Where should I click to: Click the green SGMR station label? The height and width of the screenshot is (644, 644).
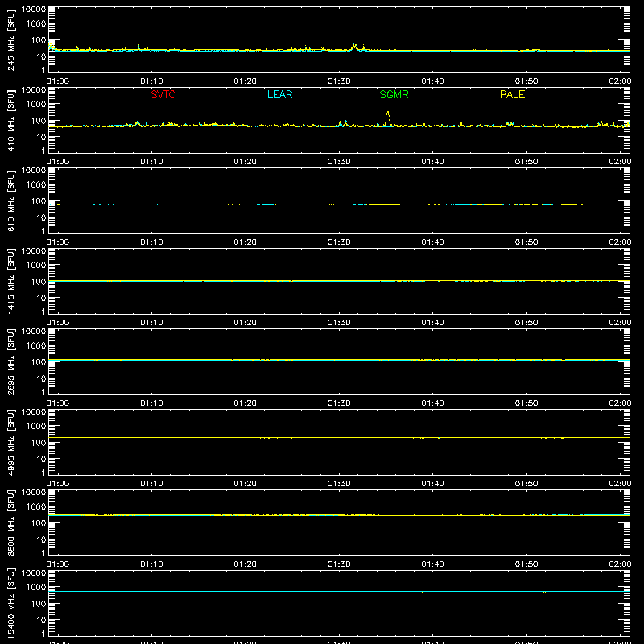tap(394, 94)
